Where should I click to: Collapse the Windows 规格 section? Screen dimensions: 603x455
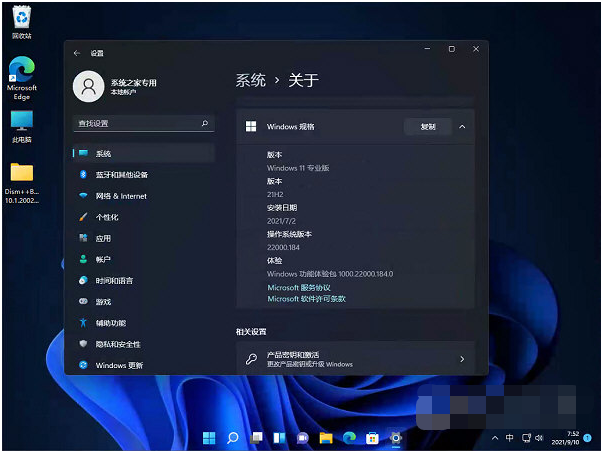tap(462, 127)
